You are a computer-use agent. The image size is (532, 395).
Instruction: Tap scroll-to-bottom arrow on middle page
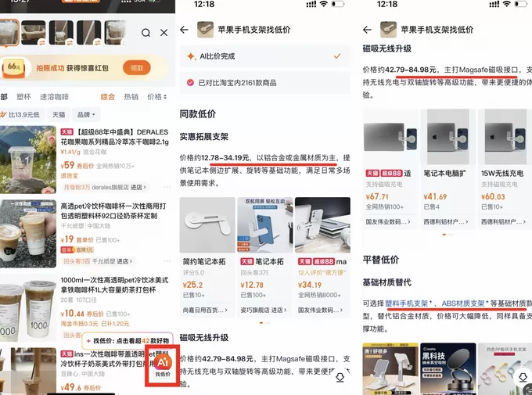[x=340, y=377]
